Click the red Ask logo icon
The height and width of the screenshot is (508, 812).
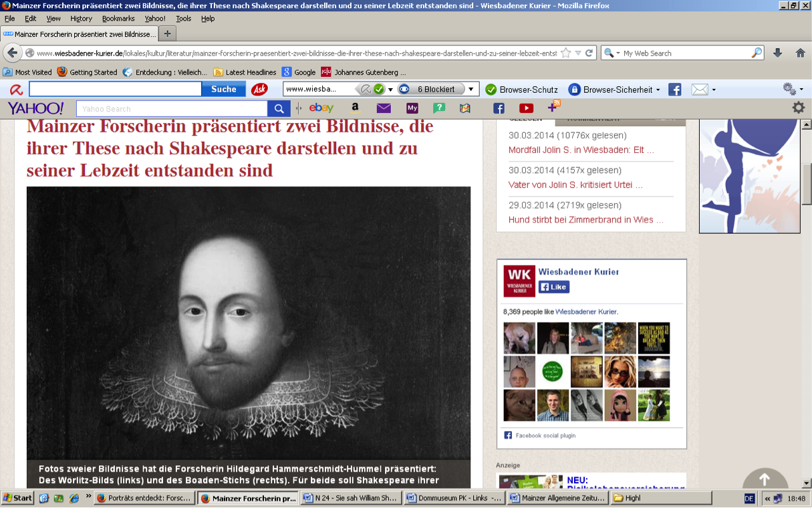[x=259, y=89]
